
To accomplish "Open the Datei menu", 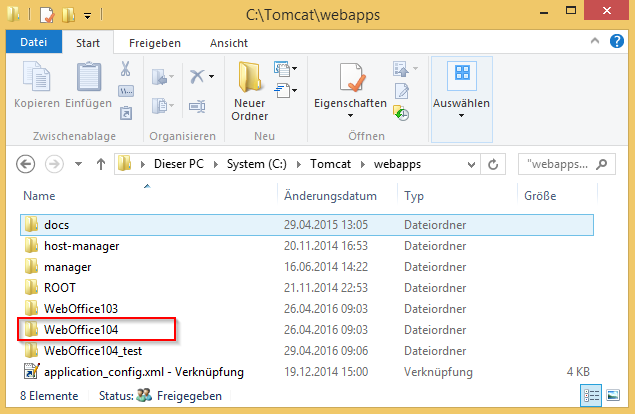I will (34, 42).
